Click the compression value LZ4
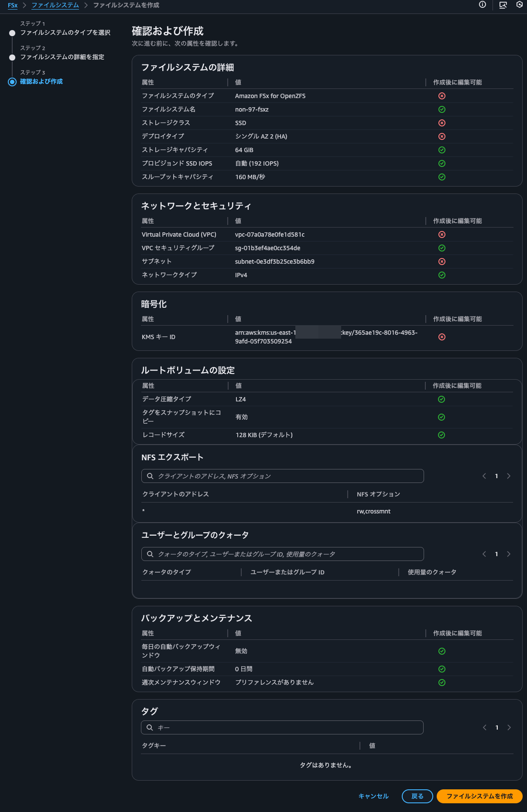This screenshot has height=812, width=527. [x=241, y=399]
